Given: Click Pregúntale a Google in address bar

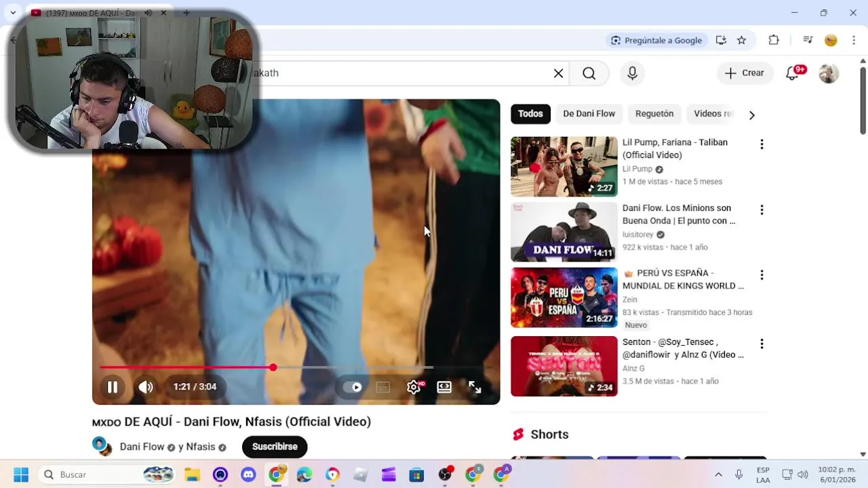Looking at the screenshot, I should click(656, 40).
